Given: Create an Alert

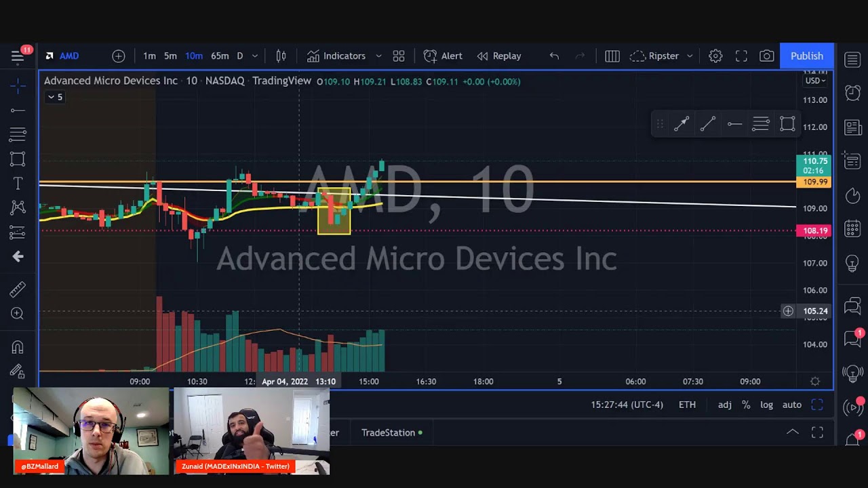Looking at the screenshot, I should [x=443, y=56].
